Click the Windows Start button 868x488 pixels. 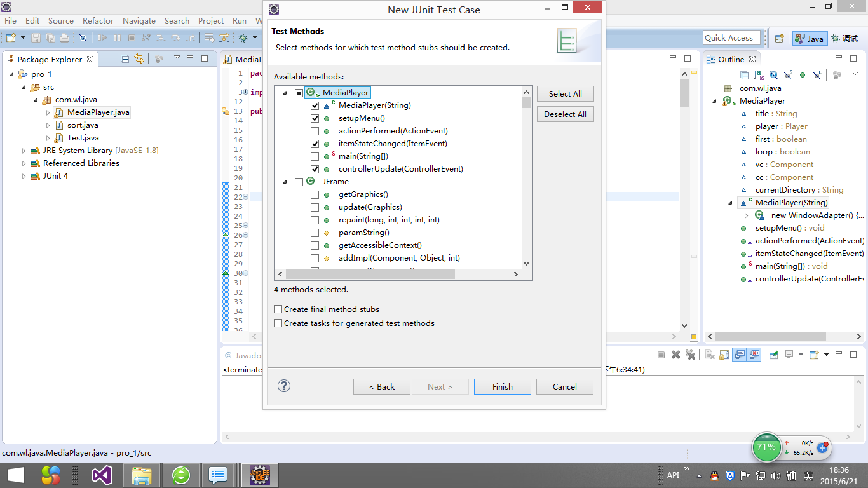point(16,475)
